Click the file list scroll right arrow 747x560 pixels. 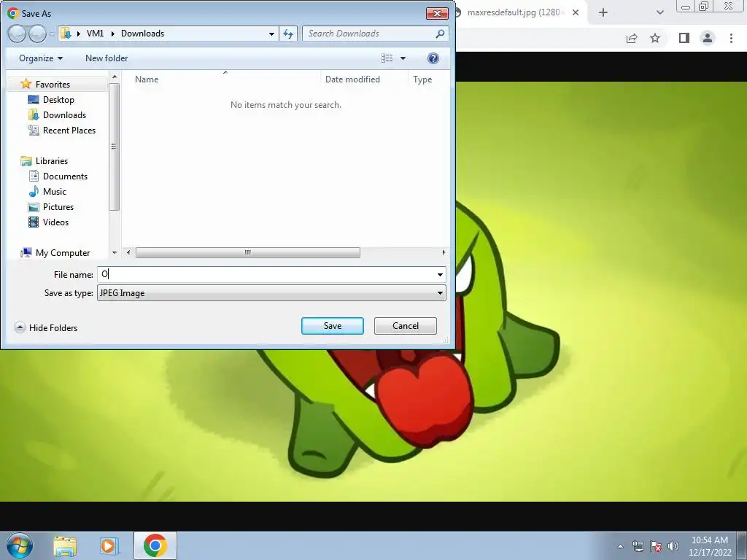point(444,252)
